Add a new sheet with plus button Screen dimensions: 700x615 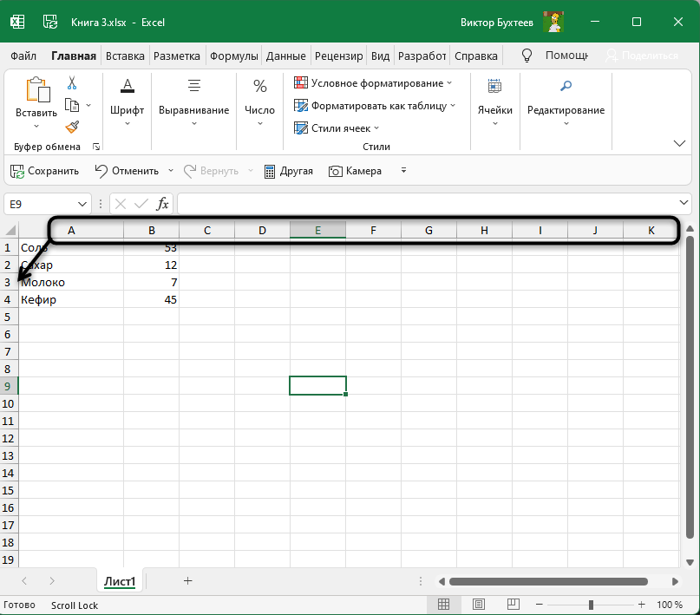tap(188, 580)
